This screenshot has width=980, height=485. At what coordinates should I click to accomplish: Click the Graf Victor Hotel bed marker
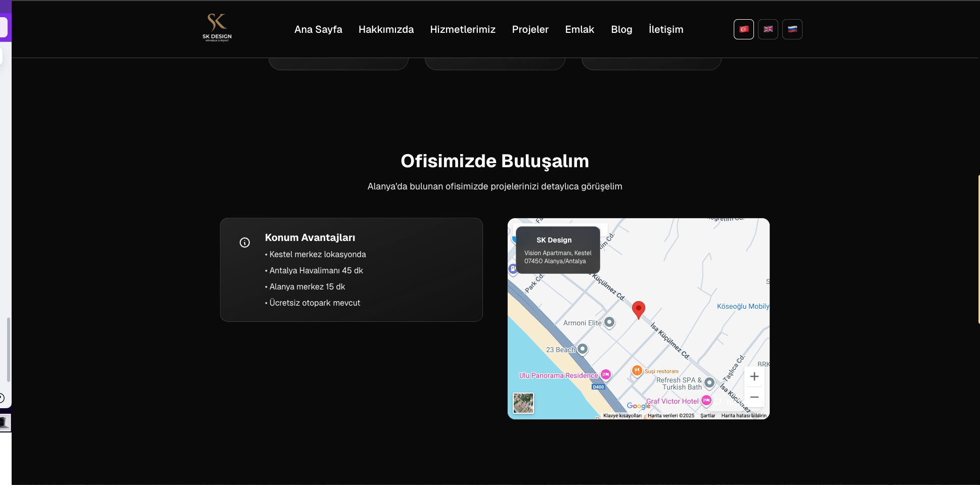pyautogui.click(x=707, y=400)
